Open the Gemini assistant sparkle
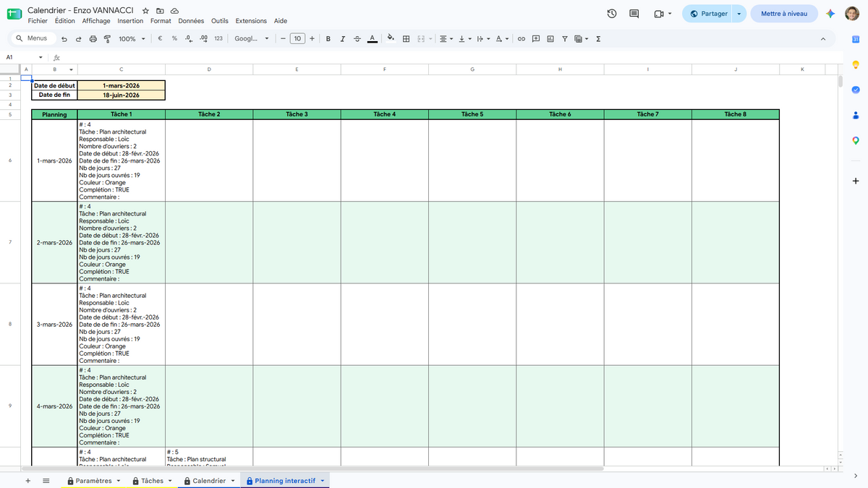This screenshot has height=488, width=868. pyautogui.click(x=831, y=14)
